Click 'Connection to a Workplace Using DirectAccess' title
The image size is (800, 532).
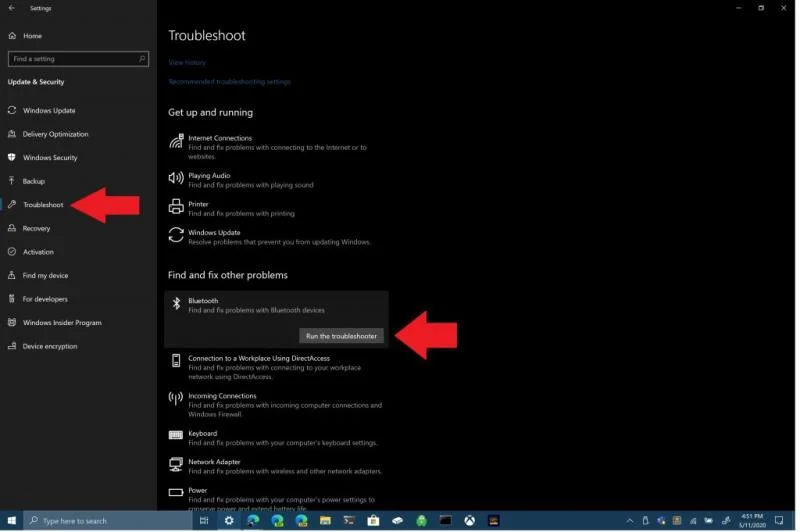coord(259,358)
